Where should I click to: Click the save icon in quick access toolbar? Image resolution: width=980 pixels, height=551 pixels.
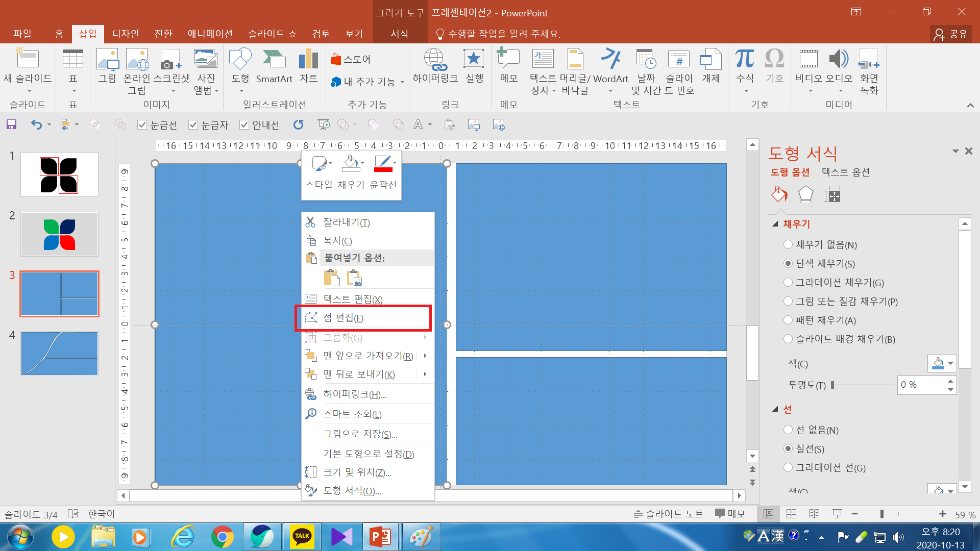pyautogui.click(x=11, y=124)
